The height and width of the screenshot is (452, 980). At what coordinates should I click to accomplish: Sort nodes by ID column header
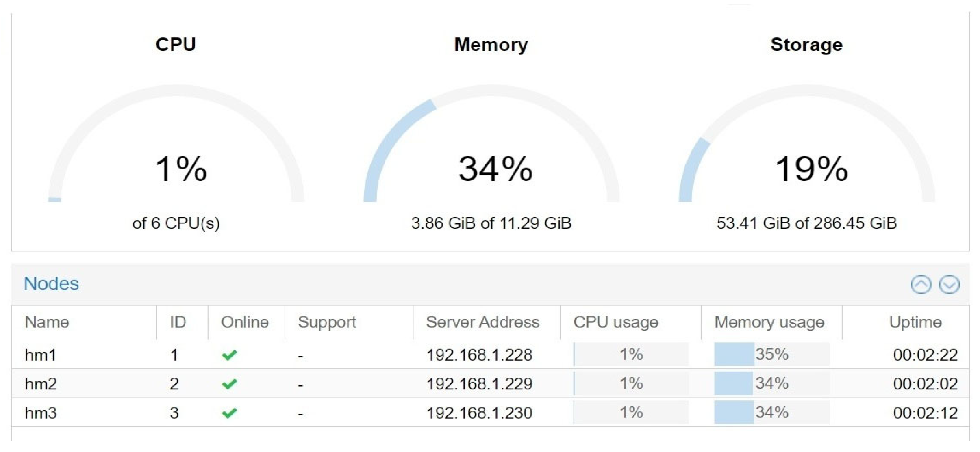tap(178, 322)
